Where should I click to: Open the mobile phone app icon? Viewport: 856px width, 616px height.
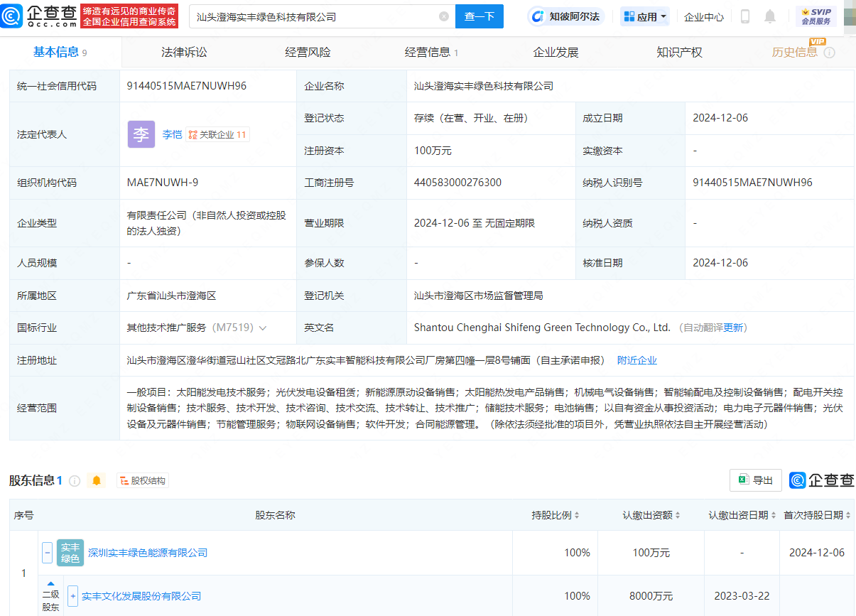744,16
